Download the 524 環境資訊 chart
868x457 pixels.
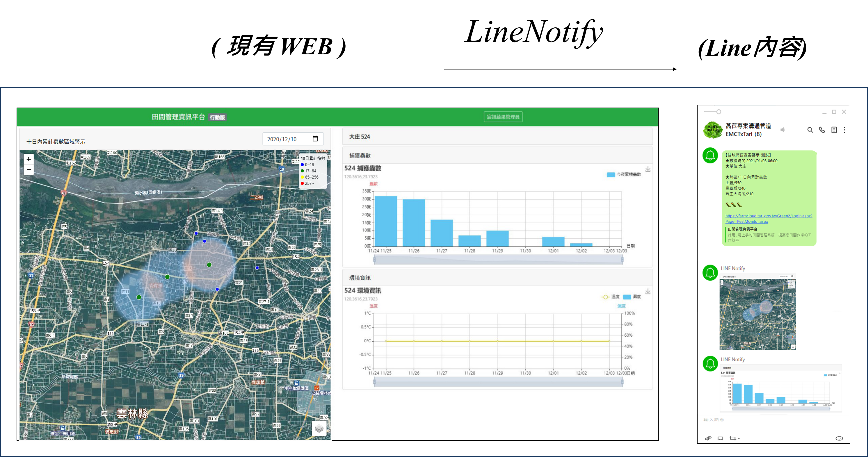click(648, 291)
